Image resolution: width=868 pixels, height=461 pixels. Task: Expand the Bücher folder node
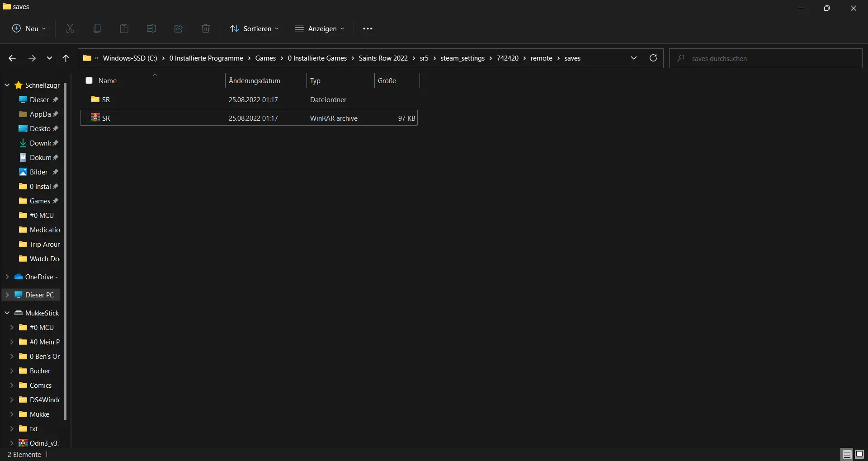12,371
